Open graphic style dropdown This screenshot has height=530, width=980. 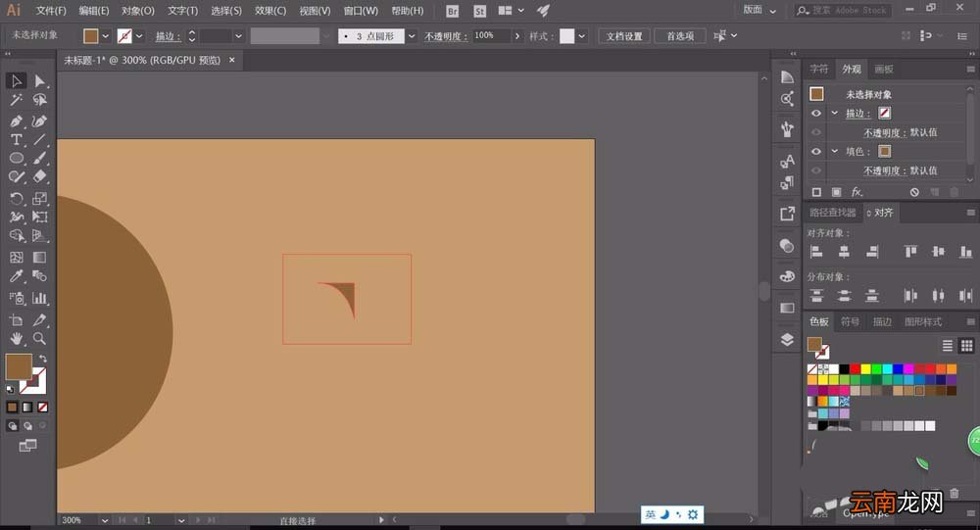582,36
